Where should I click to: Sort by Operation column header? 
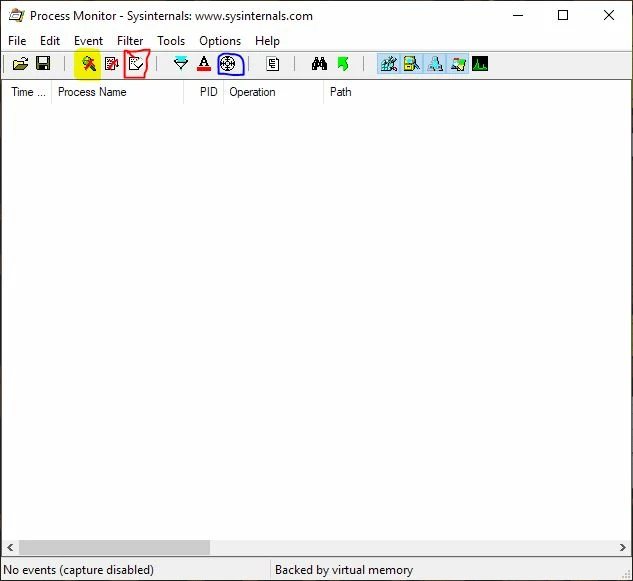click(273, 92)
